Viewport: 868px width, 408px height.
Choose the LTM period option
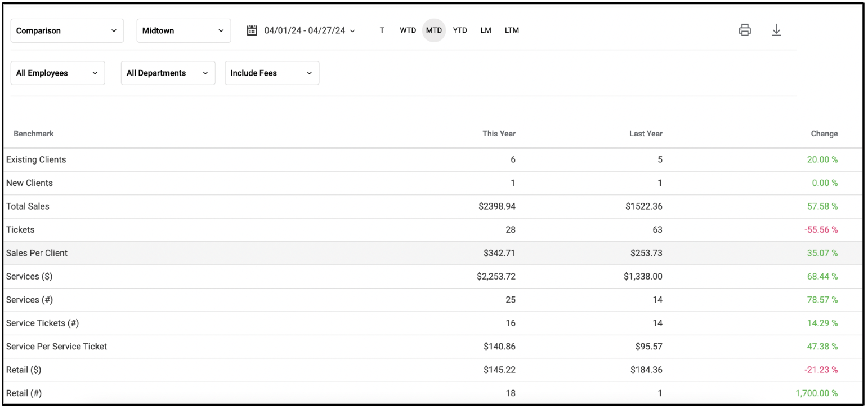coord(512,30)
